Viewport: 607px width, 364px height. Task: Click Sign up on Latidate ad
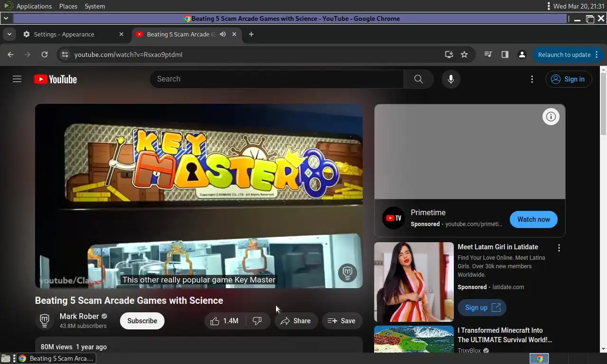click(482, 308)
